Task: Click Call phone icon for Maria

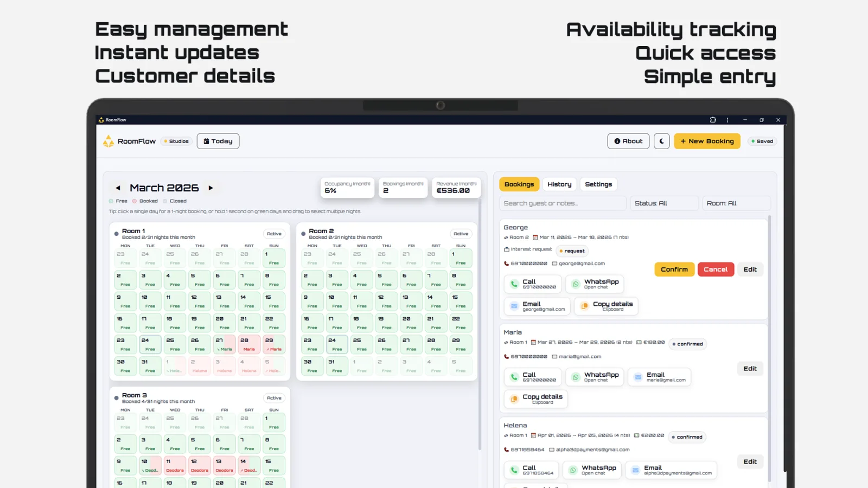Action: pyautogui.click(x=514, y=377)
